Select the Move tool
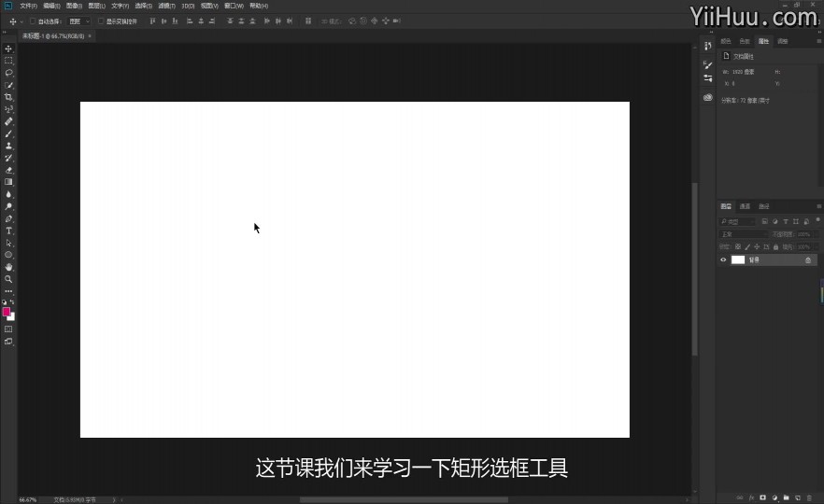Image resolution: width=824 pixels, height=504 pixels. pyautogui.click(x=8, y=49)
